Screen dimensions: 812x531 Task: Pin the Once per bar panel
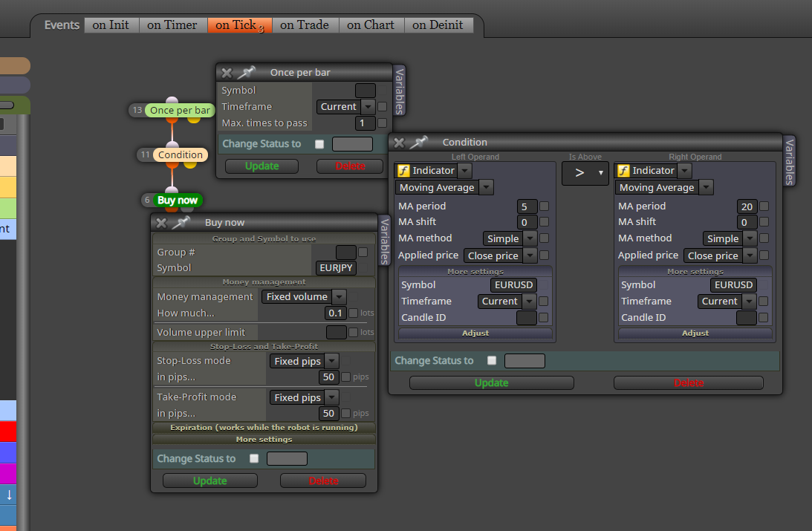247,72
